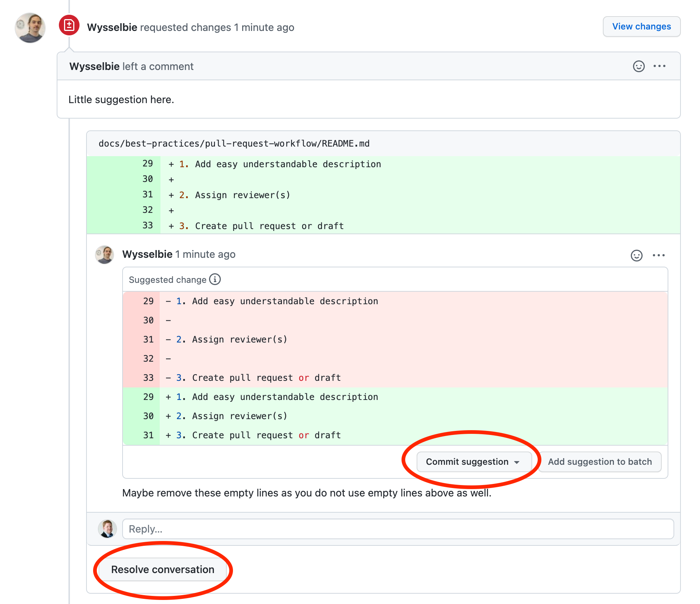This screenshot has width=700, height=604.
Task: Open three-dot menu on 'left a comment' header
Action: [x=659, y=66]
